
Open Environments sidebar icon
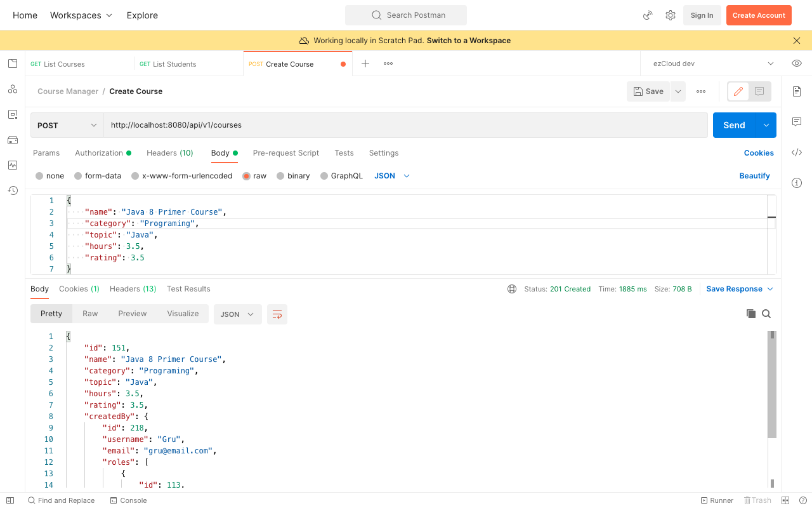pos(13,114)
